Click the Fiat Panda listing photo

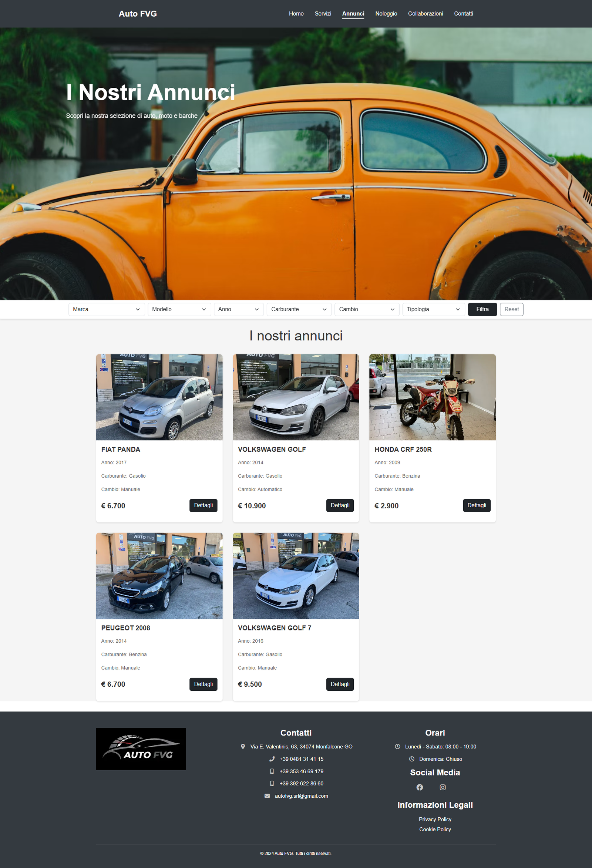(159, 397)
